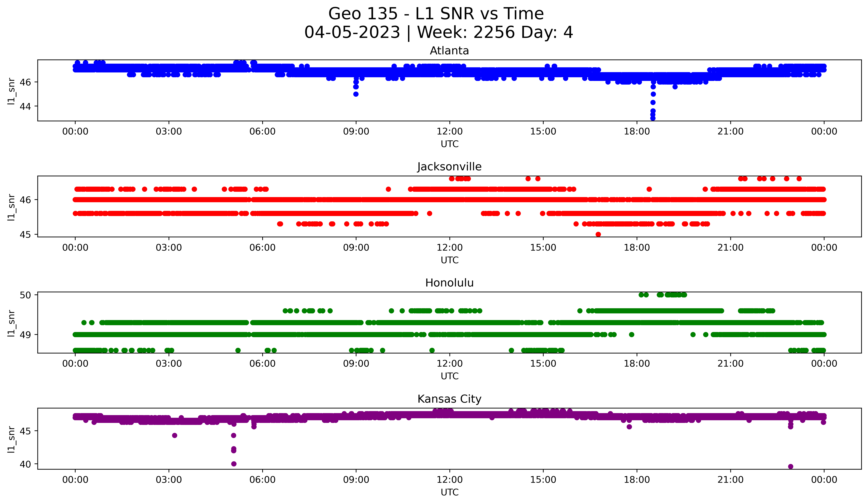Image resolution: width=868 pixels, height=504 pixels.
Task: Click the Atlanta subplot title
Action: pos(449,51)
